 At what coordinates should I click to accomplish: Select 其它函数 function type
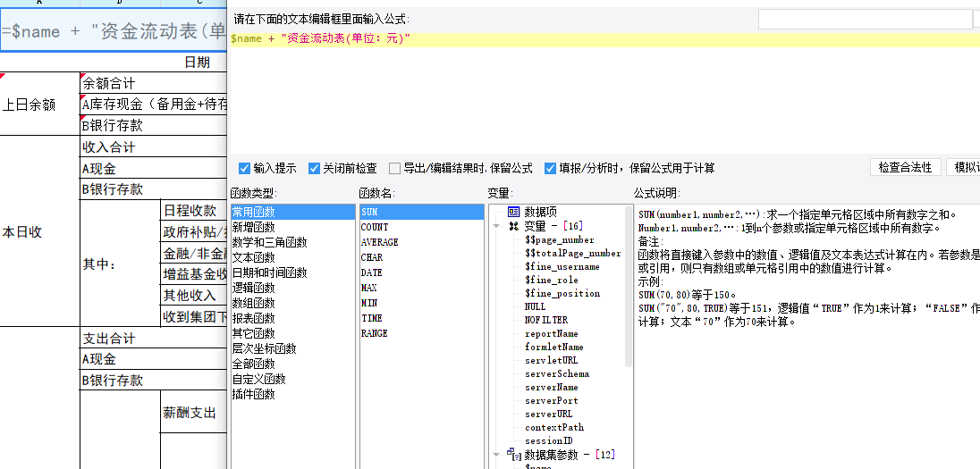[293, 333]
